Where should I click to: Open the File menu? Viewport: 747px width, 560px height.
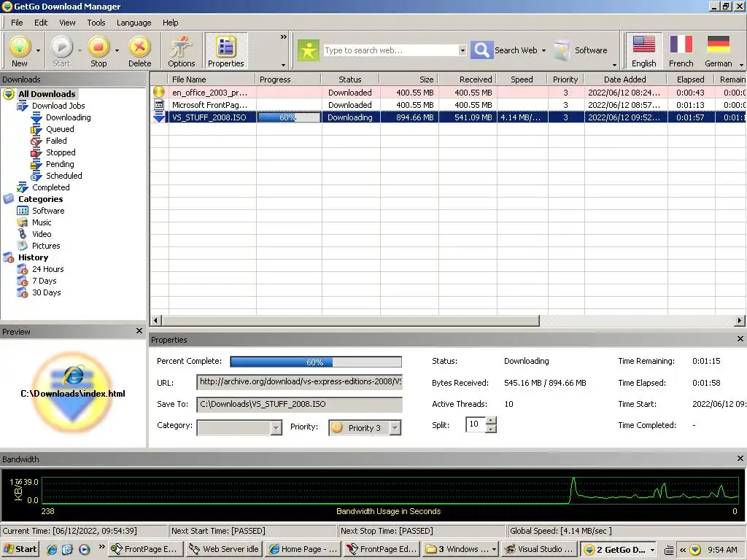point(17,23)
